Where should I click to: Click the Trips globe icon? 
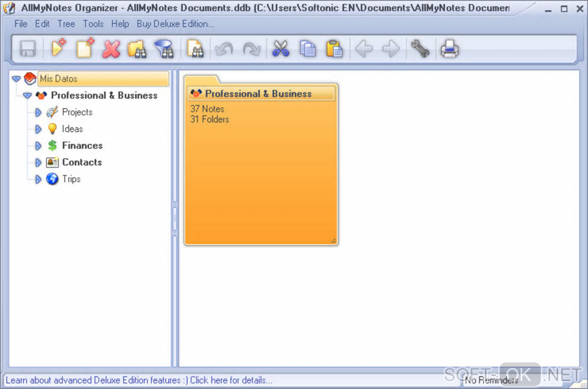click(52, 179)
